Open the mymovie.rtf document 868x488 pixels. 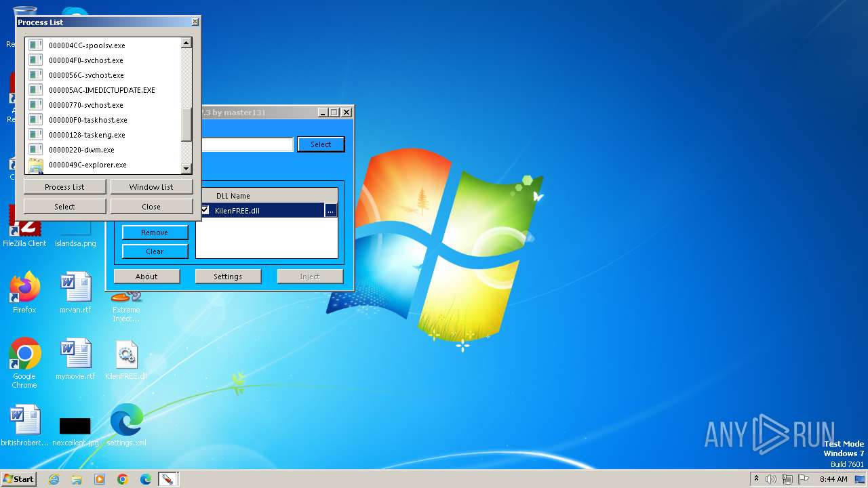pyautogui.click(x=75, y=359)
